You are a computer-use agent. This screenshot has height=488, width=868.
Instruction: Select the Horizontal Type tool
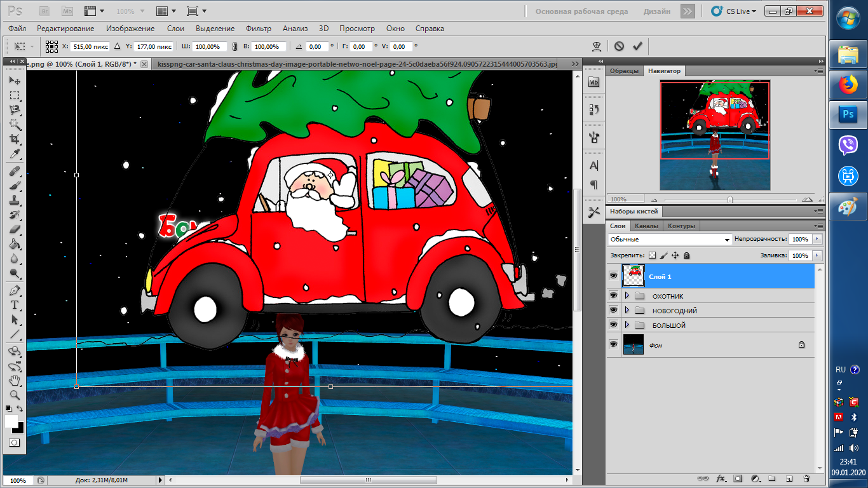(14, 306)
